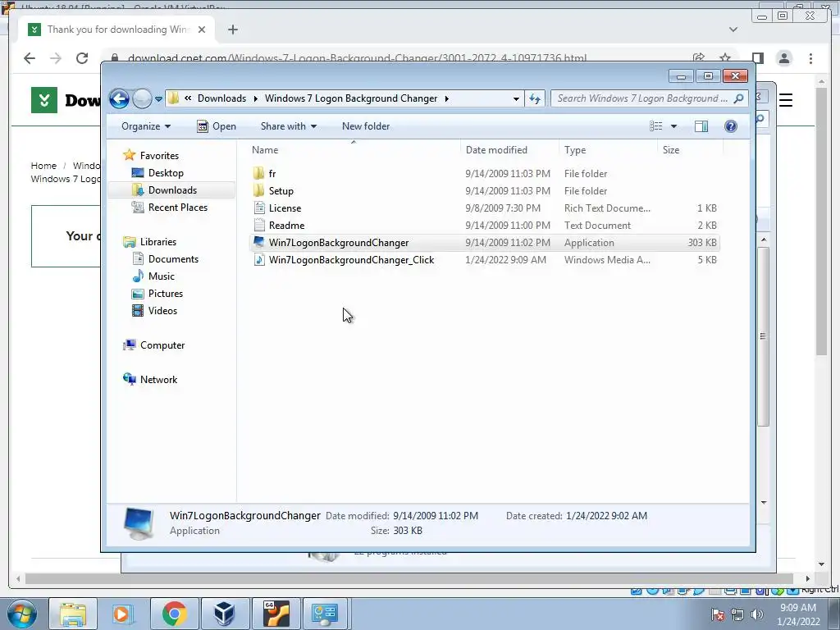Sort by the Type column header

(608, 150)
